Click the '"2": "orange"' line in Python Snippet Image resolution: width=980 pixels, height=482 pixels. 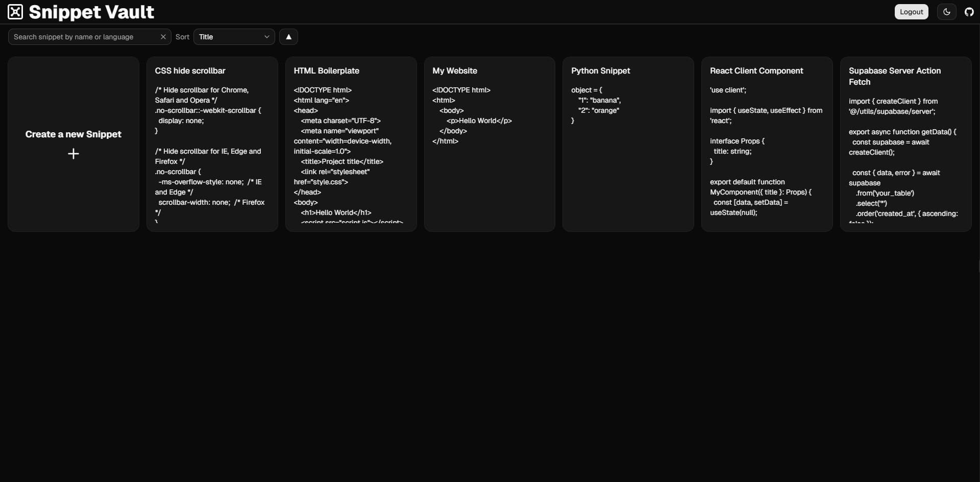tap(599, 110)
